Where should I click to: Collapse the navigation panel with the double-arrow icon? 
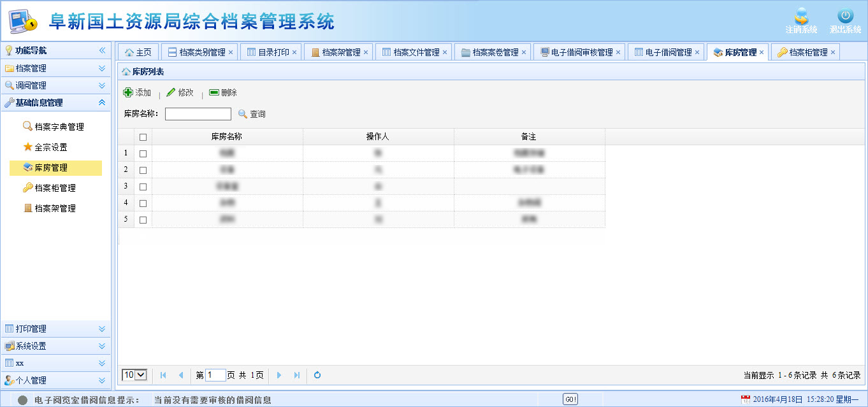click(102, 50)
